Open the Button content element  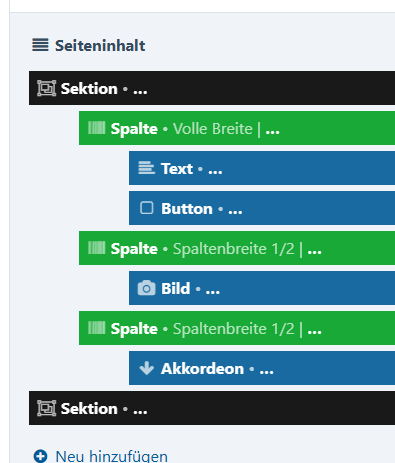click(262, 208)
